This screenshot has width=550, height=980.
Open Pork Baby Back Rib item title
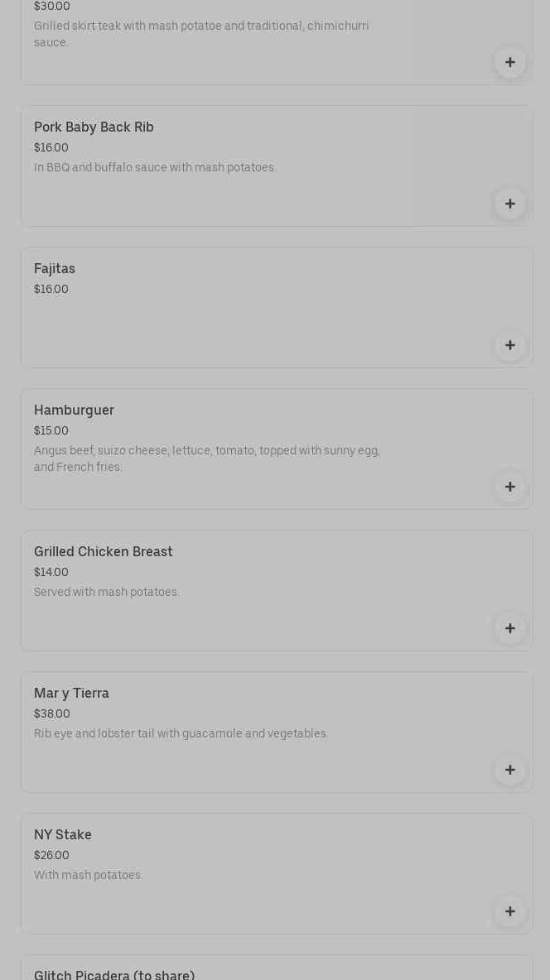click(94, 127)
